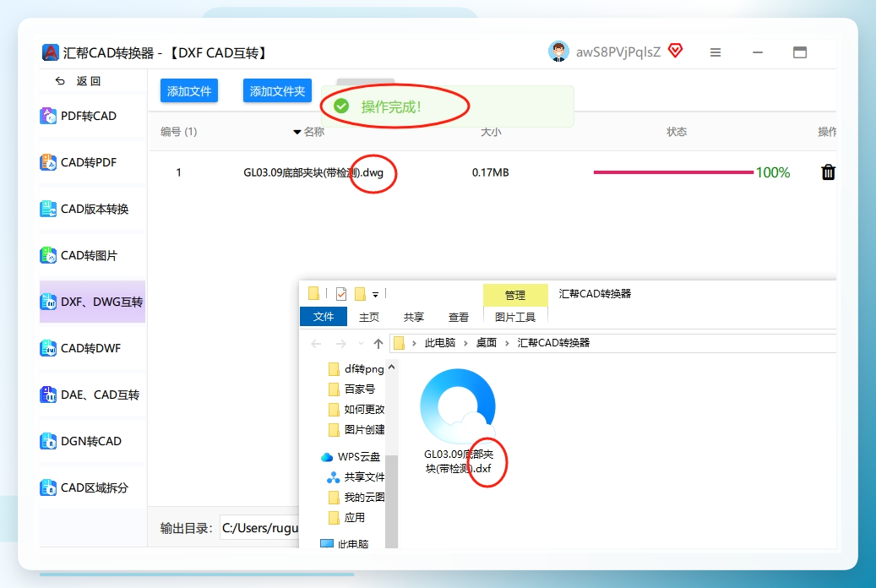Click the 管理 contextual tab
Image resolution: width=876 pixels, height=588 pixels.
[x=515, y=295]
